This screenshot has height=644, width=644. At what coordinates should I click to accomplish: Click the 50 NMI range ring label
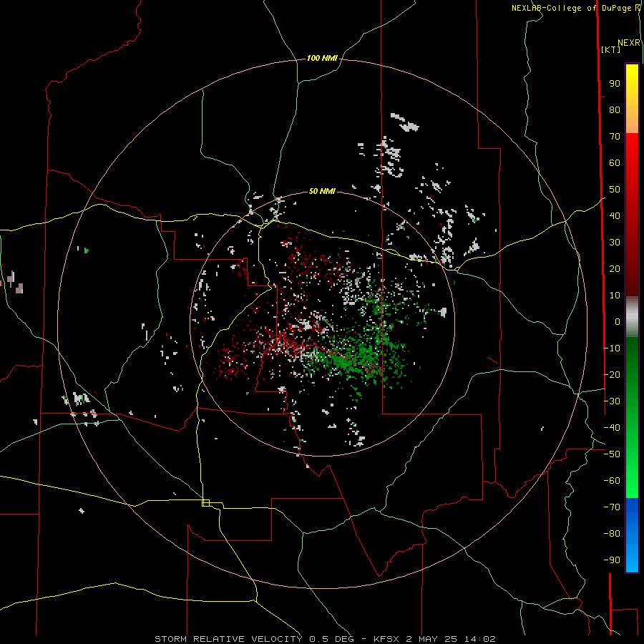tap(322, 191)
